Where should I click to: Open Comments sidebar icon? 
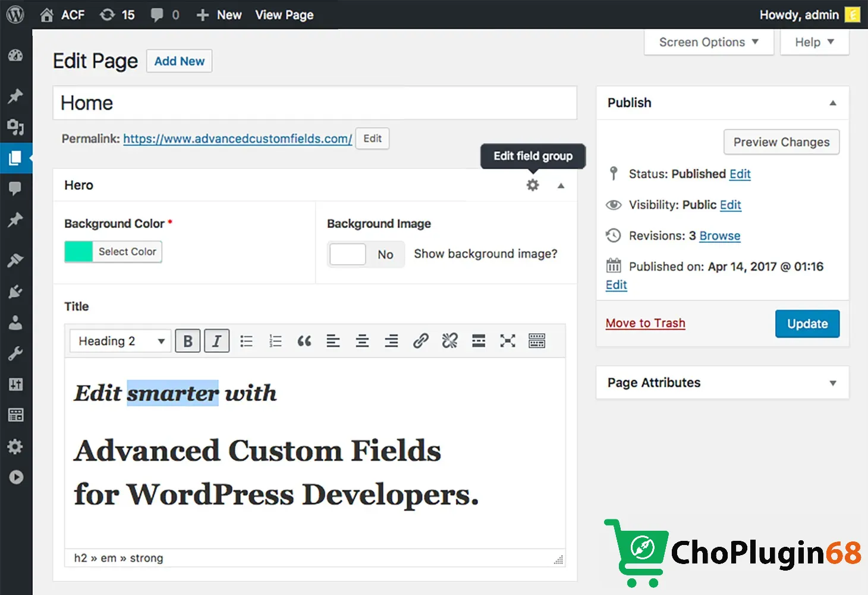[15, 189]
